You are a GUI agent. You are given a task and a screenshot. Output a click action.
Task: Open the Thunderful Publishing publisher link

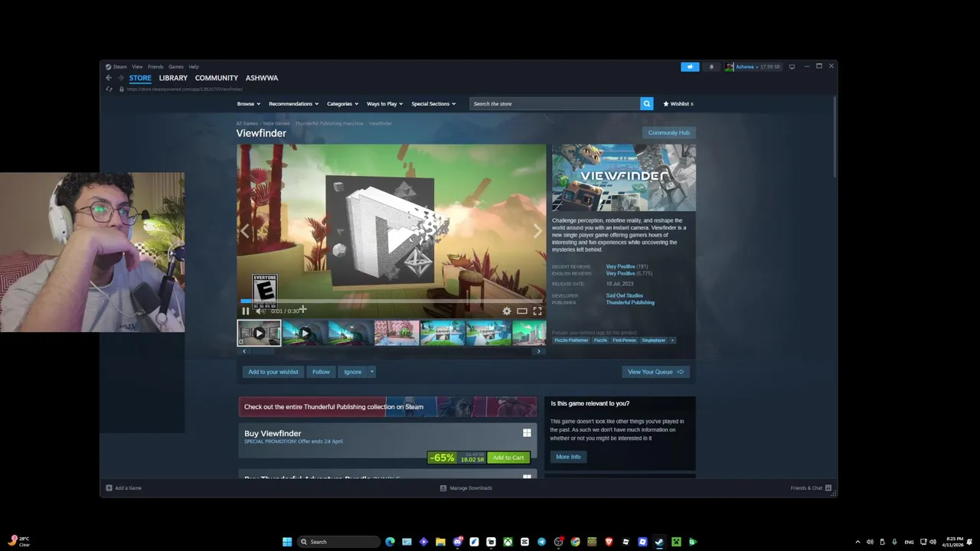click(630, 302)
